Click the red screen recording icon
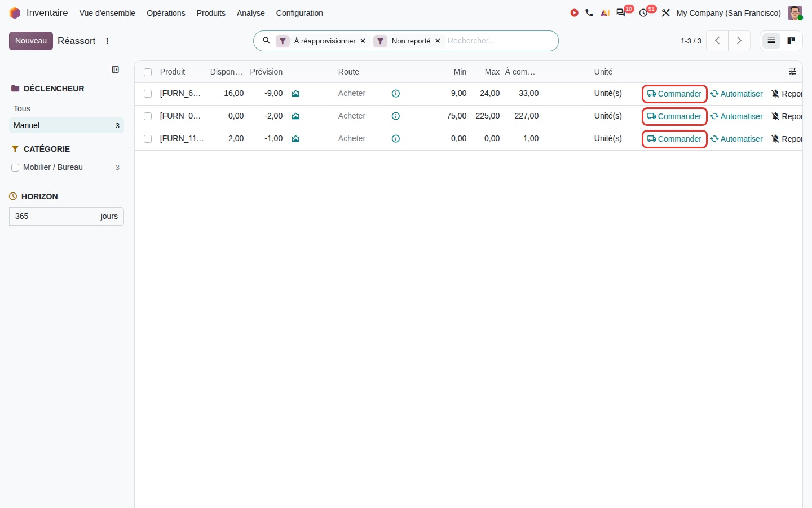This screenshot has width=812, height=508. [574, 13]
